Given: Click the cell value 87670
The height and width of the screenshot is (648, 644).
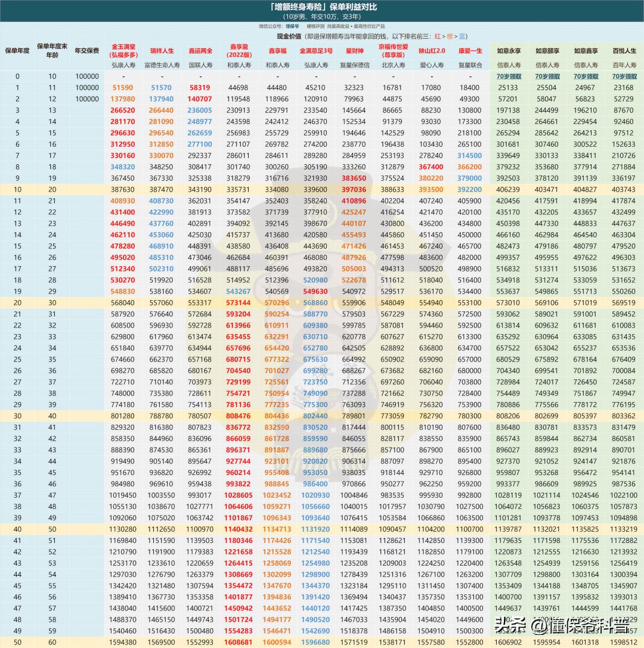Looking at the screenshot, I should 623,110.
